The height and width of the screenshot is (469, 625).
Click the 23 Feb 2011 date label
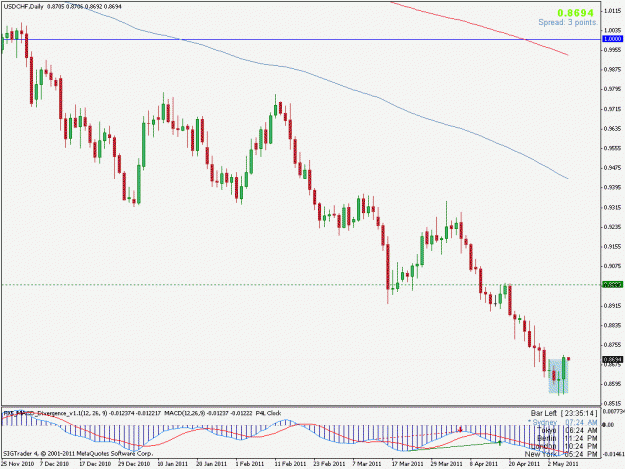[x=329, y=464]
